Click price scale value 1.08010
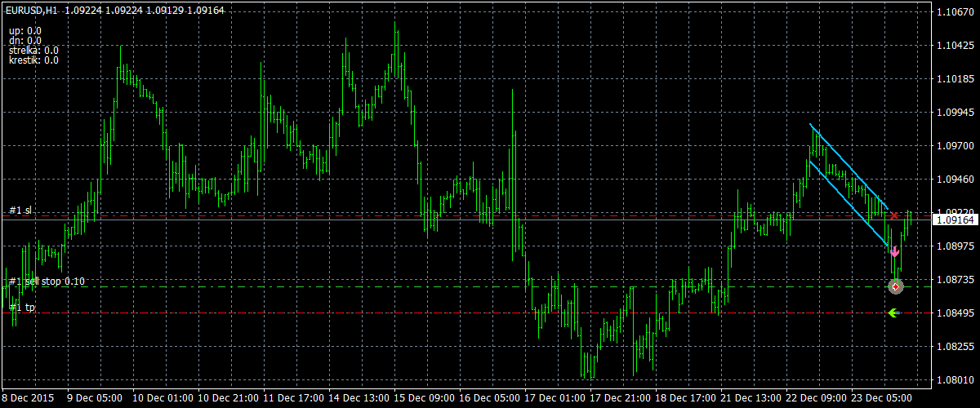 point(955,379)
